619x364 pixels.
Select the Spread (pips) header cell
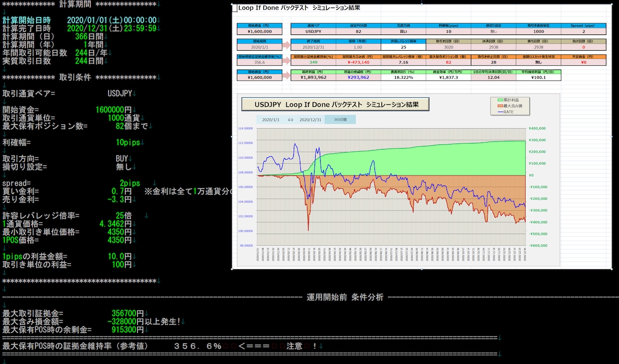coord(583,25)
